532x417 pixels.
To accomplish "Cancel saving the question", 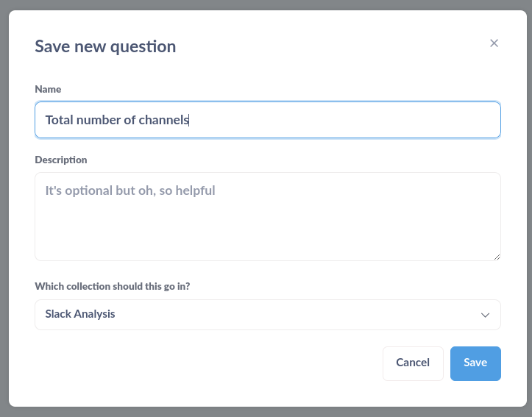I will (413, 363).
